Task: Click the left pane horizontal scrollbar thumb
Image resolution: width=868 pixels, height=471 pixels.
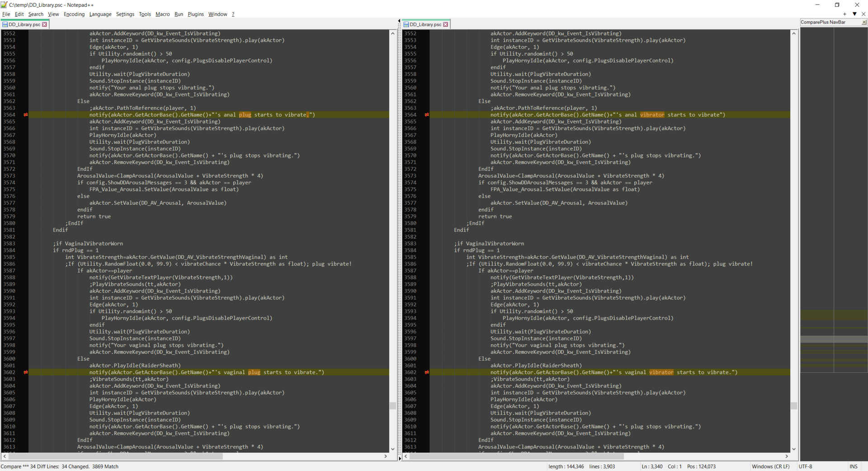Action: [x=115, y=457]
